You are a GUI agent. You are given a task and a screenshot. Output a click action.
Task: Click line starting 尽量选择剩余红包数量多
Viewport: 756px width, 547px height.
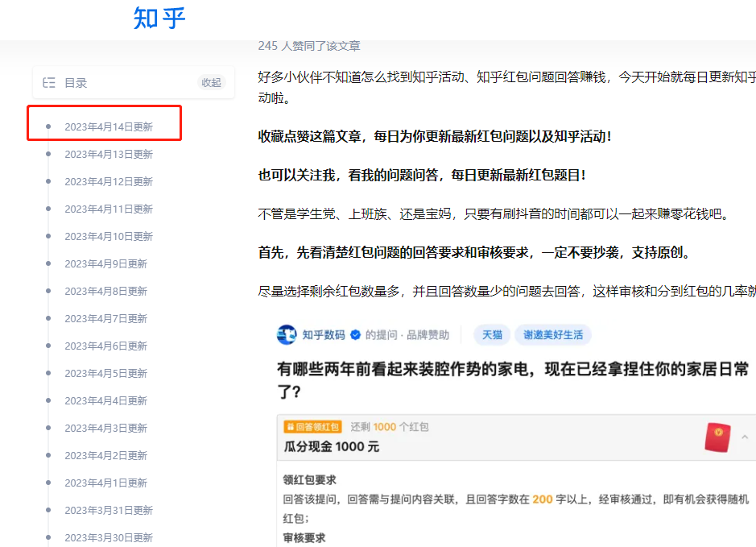506,292
